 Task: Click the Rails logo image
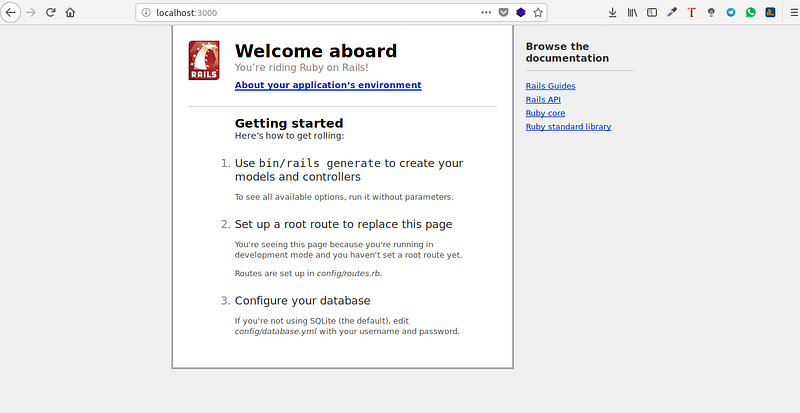point(204,60)
